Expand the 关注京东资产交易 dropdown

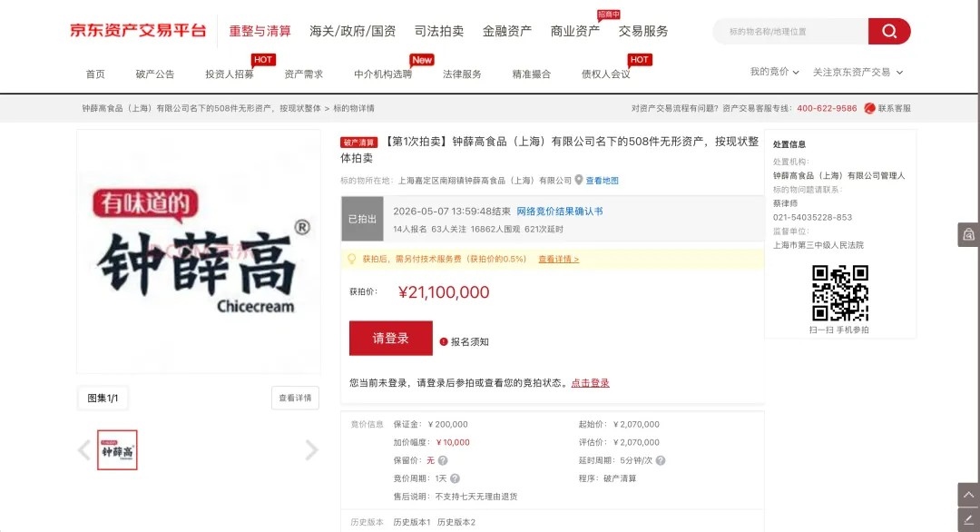[857, 73]
